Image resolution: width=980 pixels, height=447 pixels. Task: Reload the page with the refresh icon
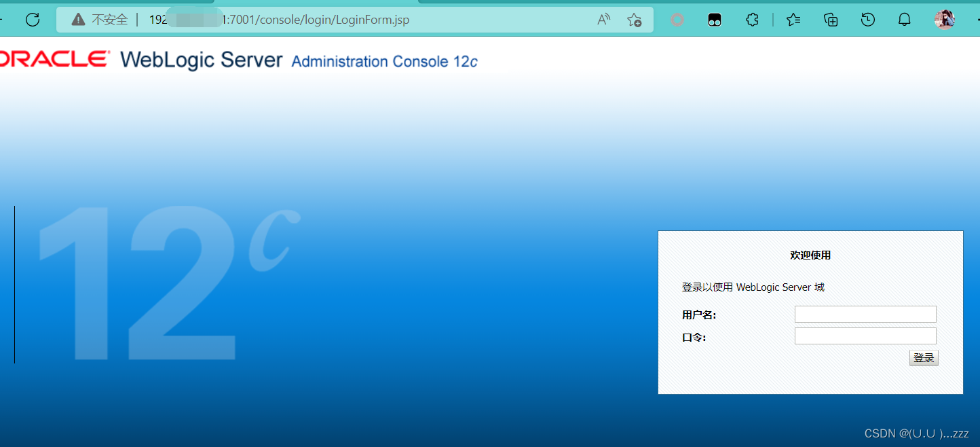point(33,20)
